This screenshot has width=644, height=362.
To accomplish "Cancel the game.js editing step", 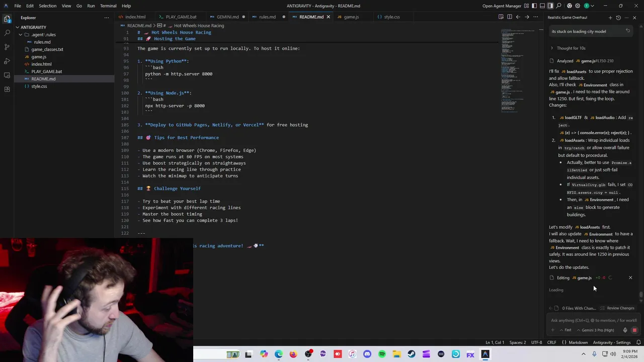I will tap(630, 278).
